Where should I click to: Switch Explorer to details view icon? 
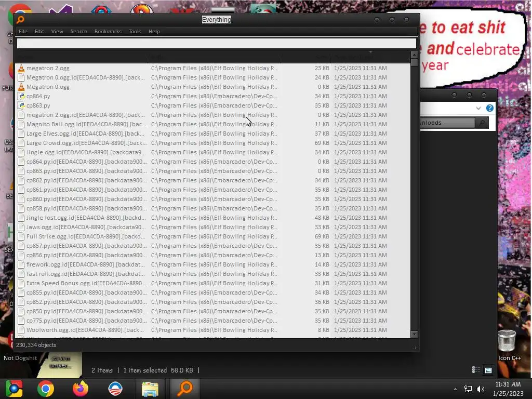(476, 370)
